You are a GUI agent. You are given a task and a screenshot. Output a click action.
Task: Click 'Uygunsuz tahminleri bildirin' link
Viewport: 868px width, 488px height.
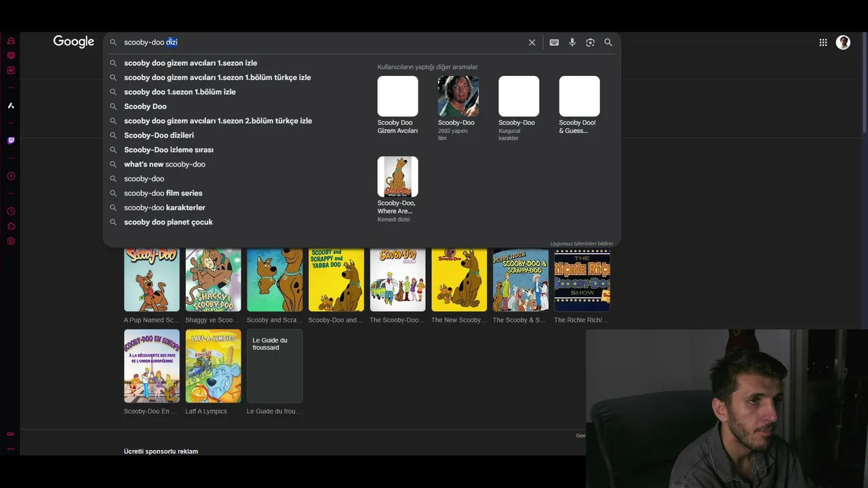pyautogui.click(x=581, y=243)
